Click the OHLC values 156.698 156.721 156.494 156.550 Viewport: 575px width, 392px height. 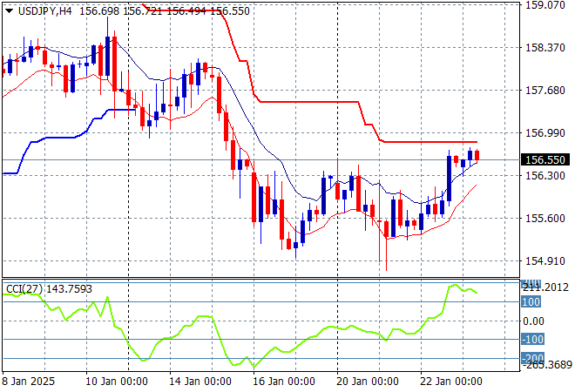(165, 11)
